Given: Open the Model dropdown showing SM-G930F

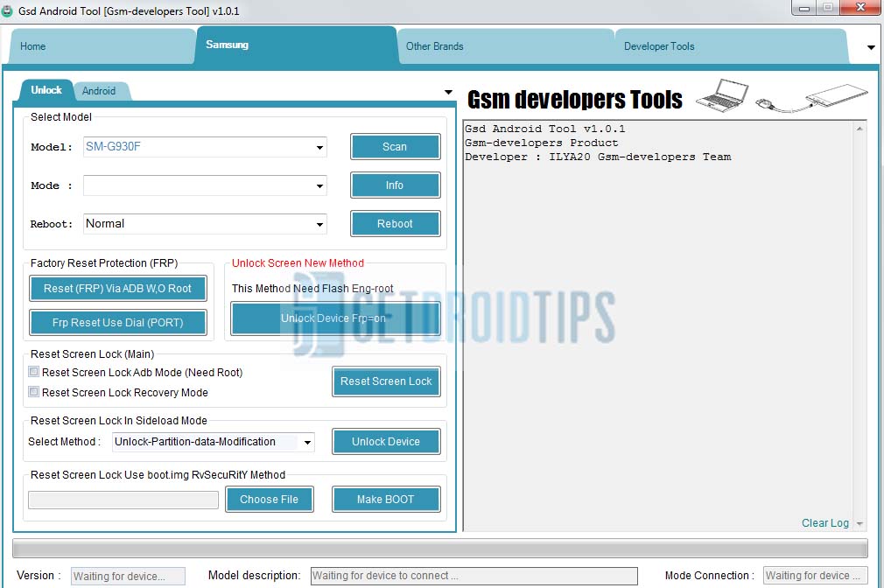Looking at the screenshot, I should (x=205, y=147).
